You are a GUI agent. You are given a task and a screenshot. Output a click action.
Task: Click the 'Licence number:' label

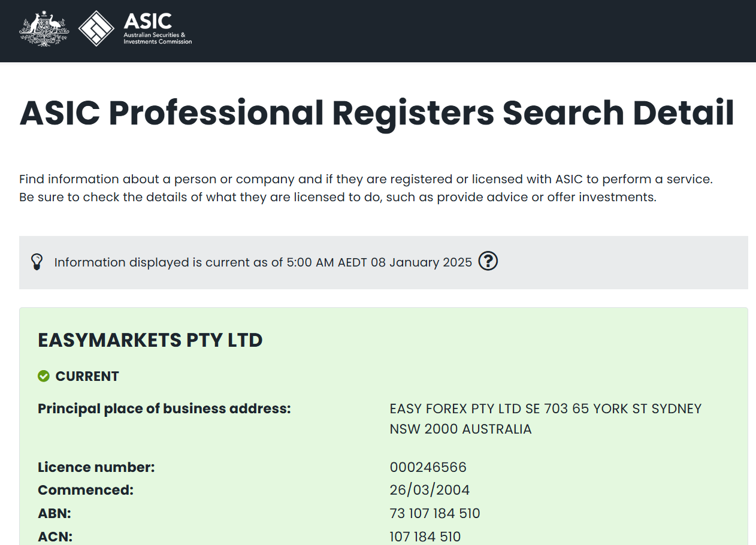96,467
